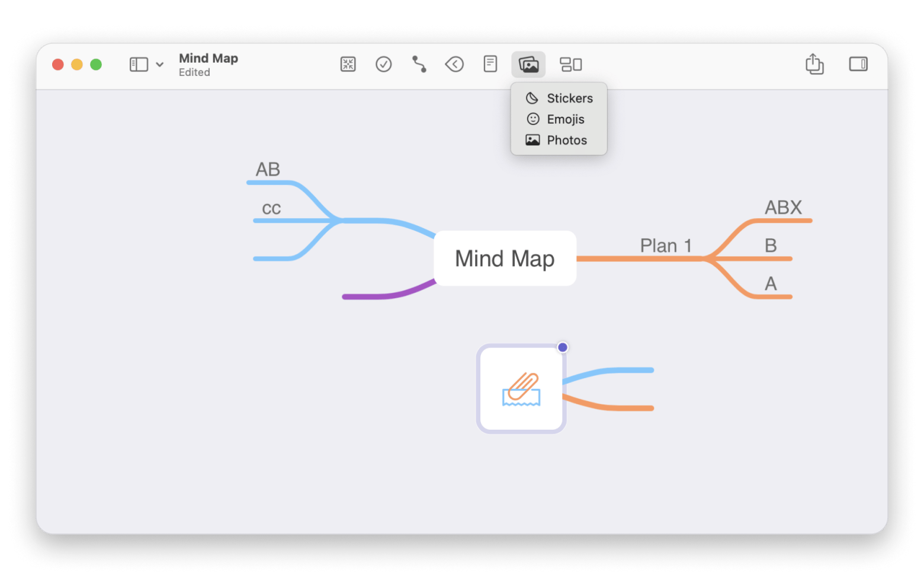This screenshot has width=924, height=582.
Task: Choose Photos from the popup menu
Action: [x=559, y=140]
